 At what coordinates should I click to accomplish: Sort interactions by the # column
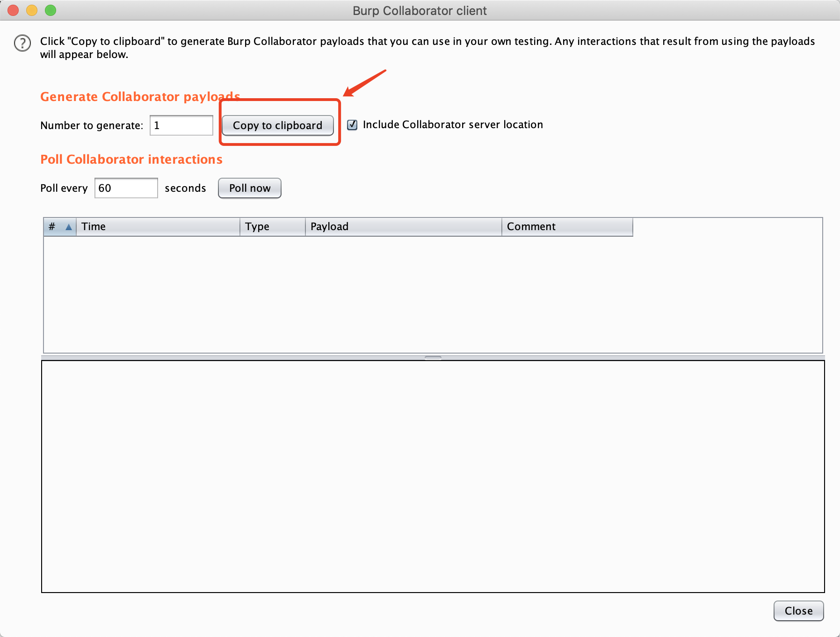52,227
